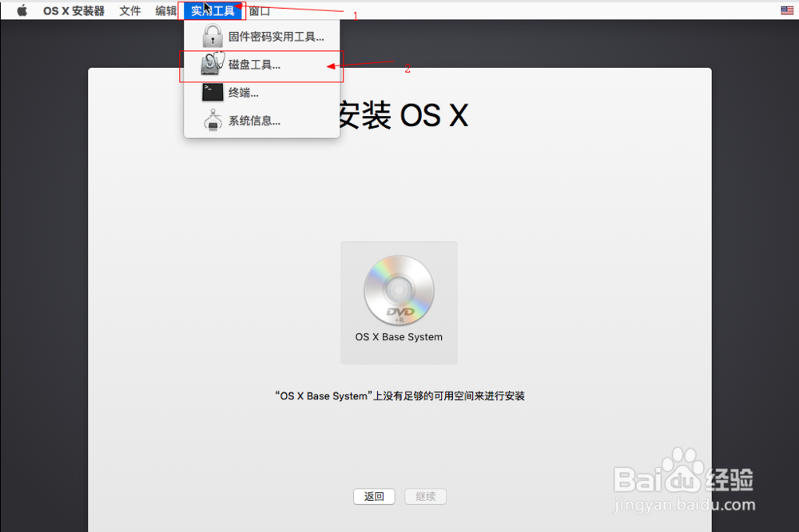This screenshot has width=799, height=532.
Task: Open the 窗口 menu
Action: (259, 10)
